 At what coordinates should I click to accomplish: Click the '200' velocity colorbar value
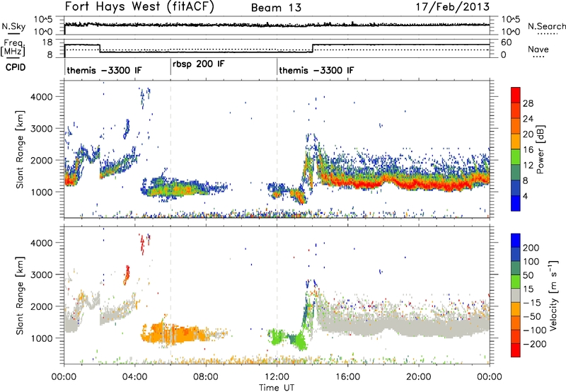[531, 248]
